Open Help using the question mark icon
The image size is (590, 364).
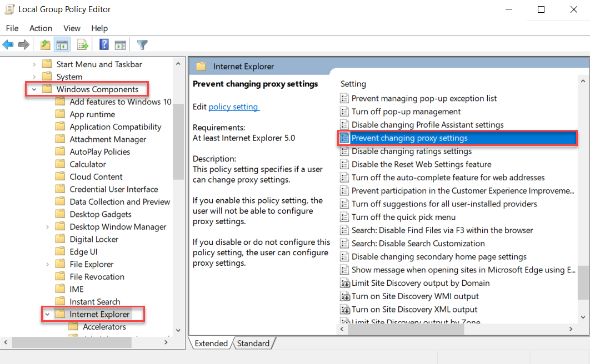pyautogui.click(x=104, y=44)
